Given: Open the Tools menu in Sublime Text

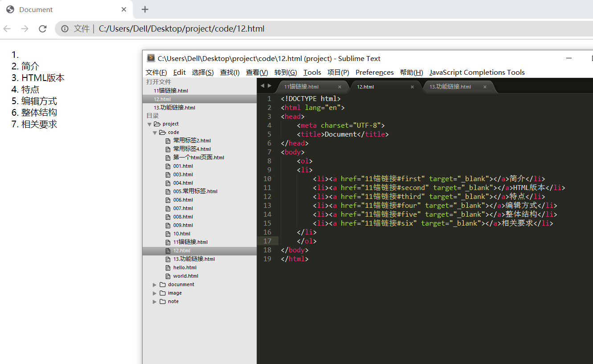Looking at the screenshot, I should click(x=312, y=73).
